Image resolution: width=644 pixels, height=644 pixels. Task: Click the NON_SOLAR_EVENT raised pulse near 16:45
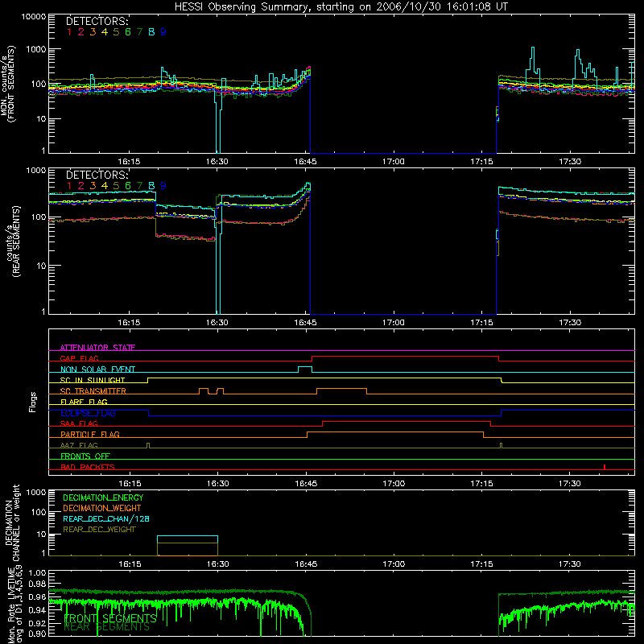point(305,369)
